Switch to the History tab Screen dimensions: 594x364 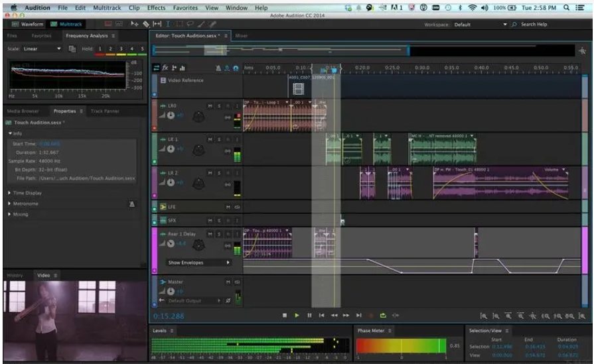(x=15, y=275)
